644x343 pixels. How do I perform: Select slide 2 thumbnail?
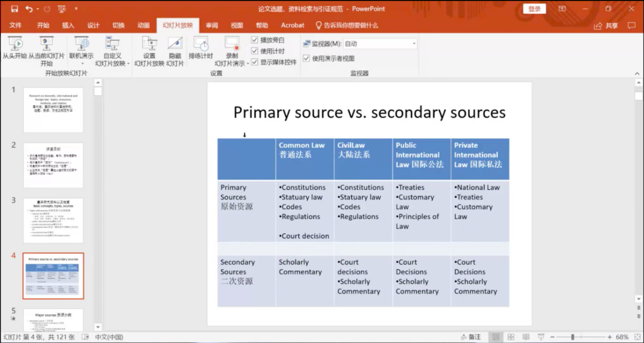[53, 165]
